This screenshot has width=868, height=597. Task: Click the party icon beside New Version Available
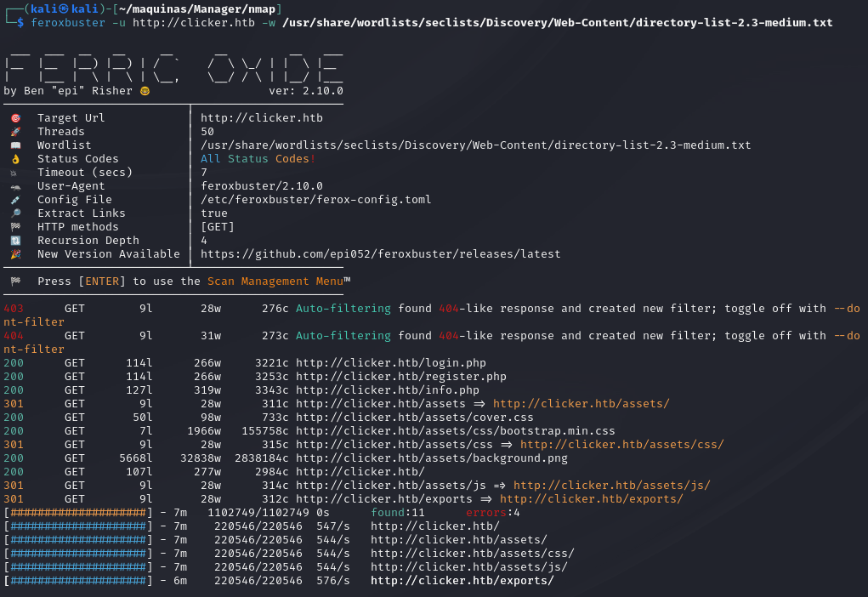point(15,254)
